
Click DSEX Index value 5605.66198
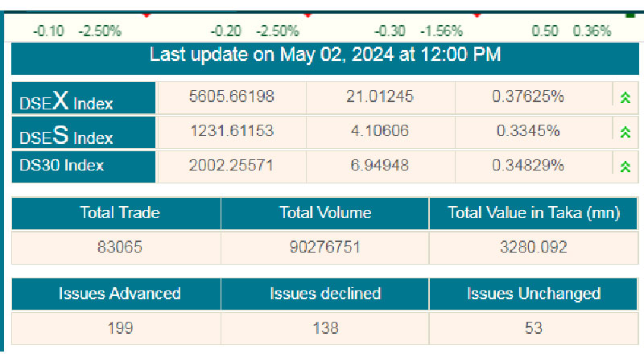[x=232, y=97]
